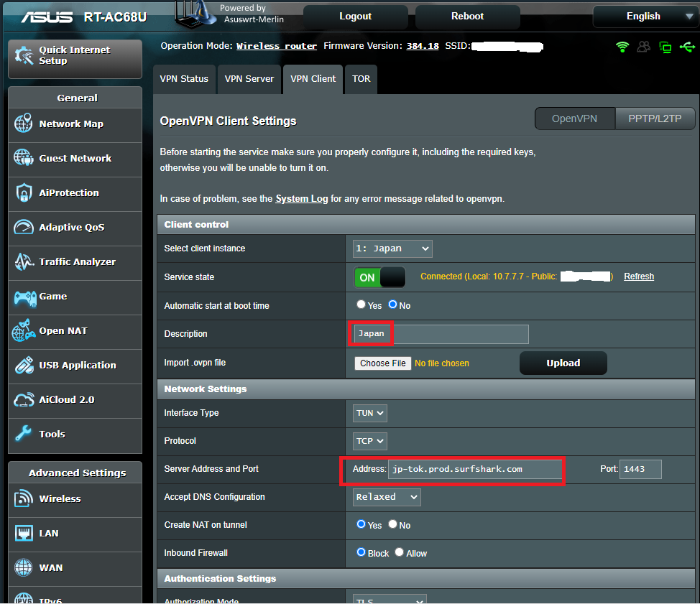Viewport: 700px width, 604px height.
Task: Click the Wireless signal icon in Advanced Settings
Action: click(x=24, y=498)
